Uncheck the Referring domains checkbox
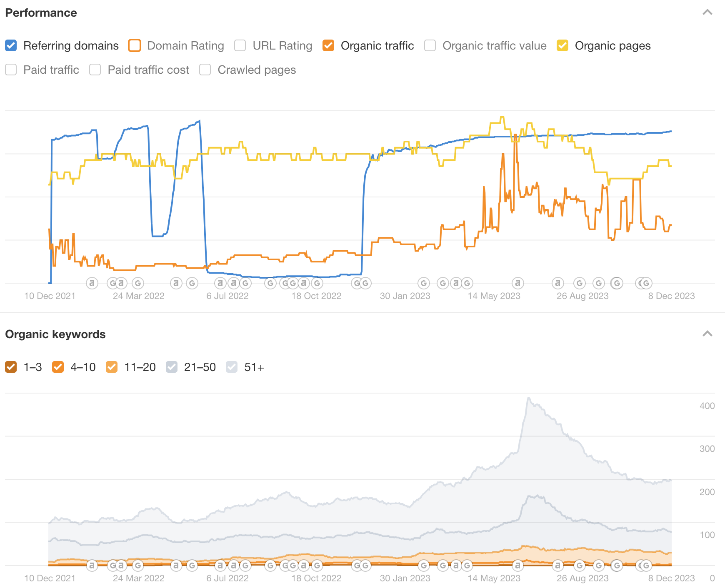The image size is (725, 588). [11, 45]
